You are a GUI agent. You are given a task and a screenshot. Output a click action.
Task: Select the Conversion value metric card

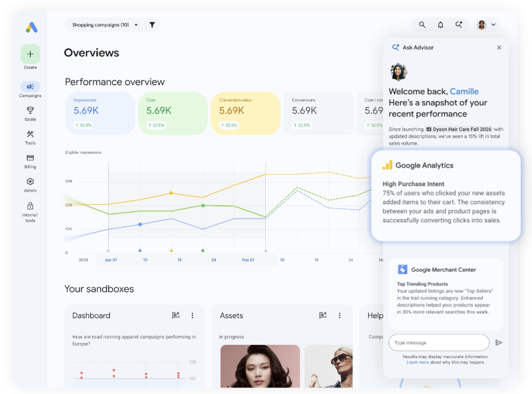(x=246, y=113)
